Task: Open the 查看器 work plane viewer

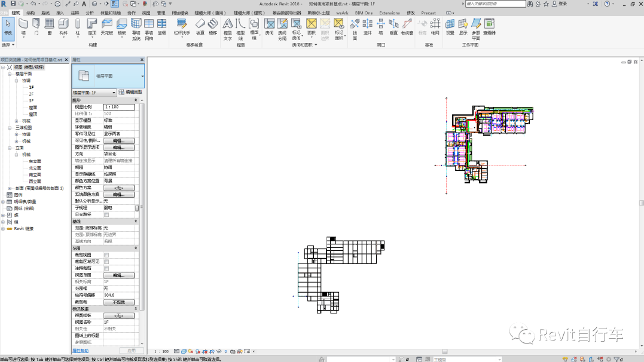Action: (490, 27)
